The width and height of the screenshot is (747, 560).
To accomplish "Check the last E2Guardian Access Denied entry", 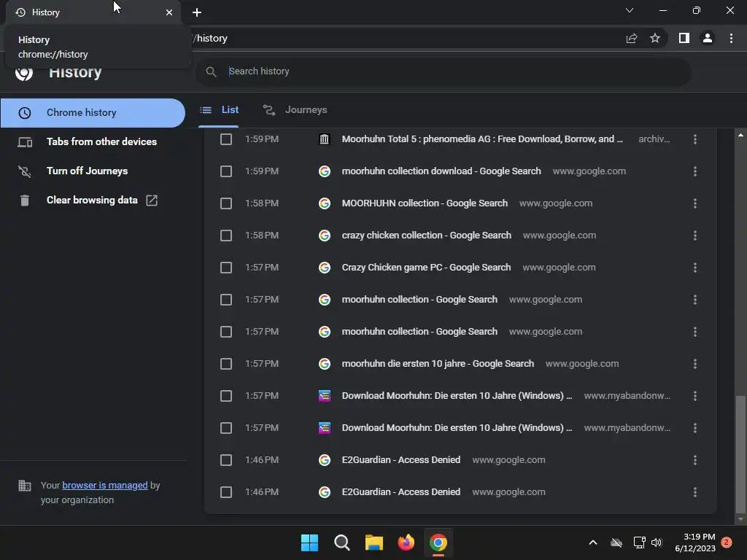I will (x=226, y=492).
